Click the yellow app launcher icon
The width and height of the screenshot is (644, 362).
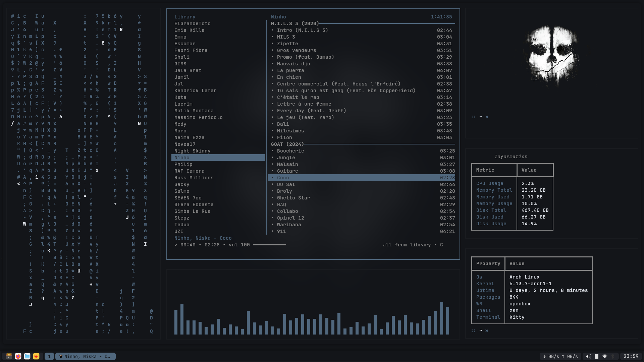click(x=36, y=356)
